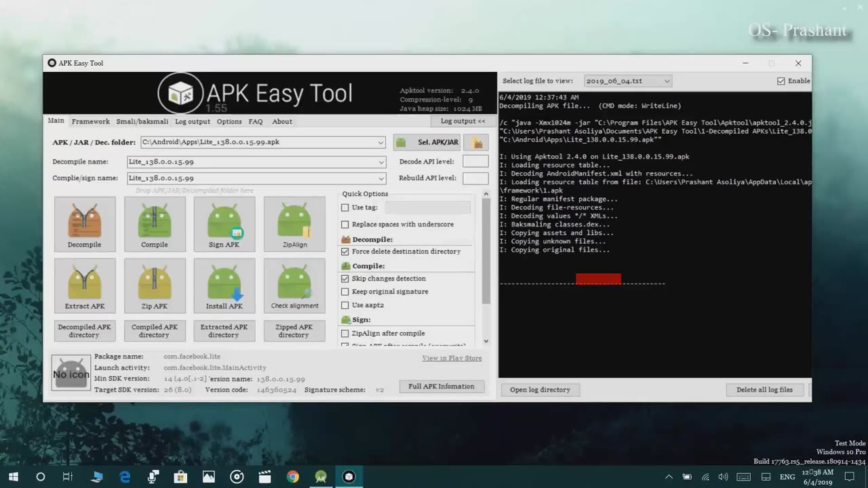868x488 pixels.
Task: Open Task View on the taskbar
Action: (x=68, y=476)
